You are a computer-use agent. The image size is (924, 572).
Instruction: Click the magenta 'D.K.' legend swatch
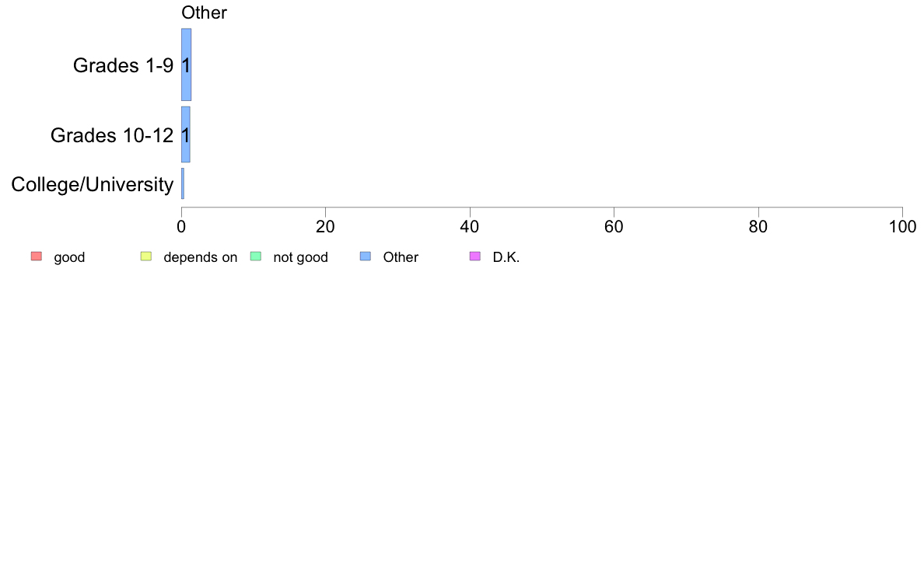tap(475, 257)
